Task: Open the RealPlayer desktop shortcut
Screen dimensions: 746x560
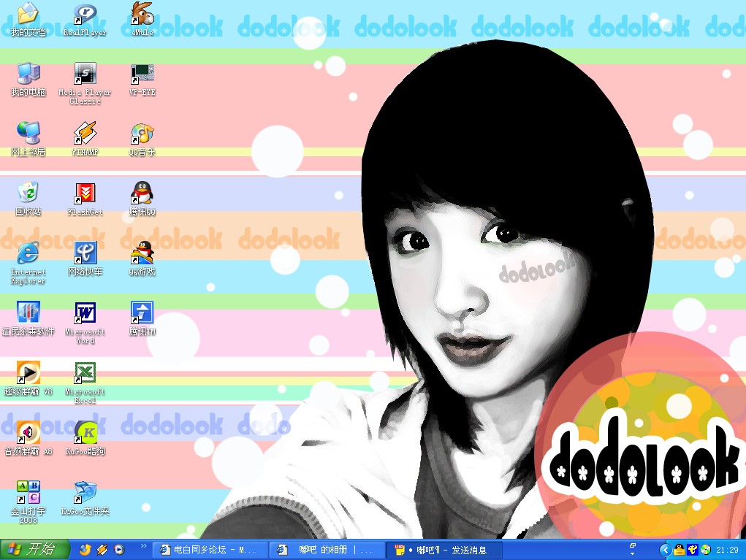Action: click(85, 14)
